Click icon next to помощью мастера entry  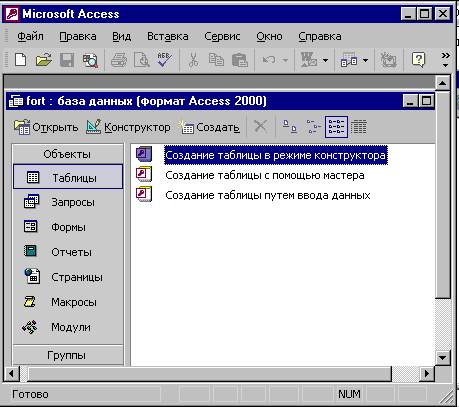point(144,174)
